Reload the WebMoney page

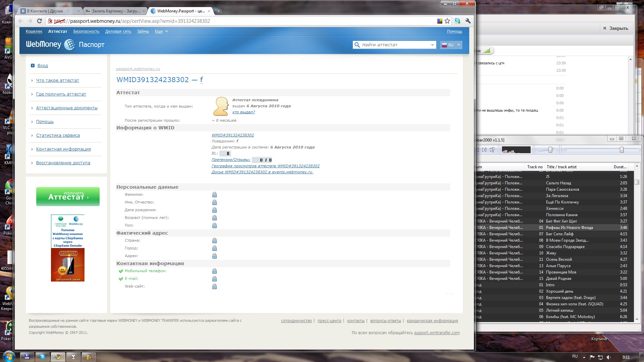(x=39, y=21)
